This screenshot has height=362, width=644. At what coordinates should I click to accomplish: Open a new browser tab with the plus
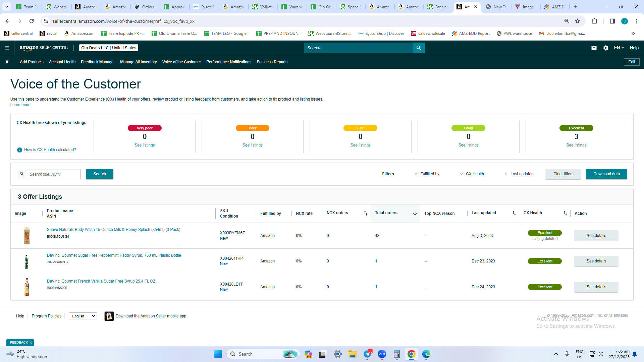[575, 7]
